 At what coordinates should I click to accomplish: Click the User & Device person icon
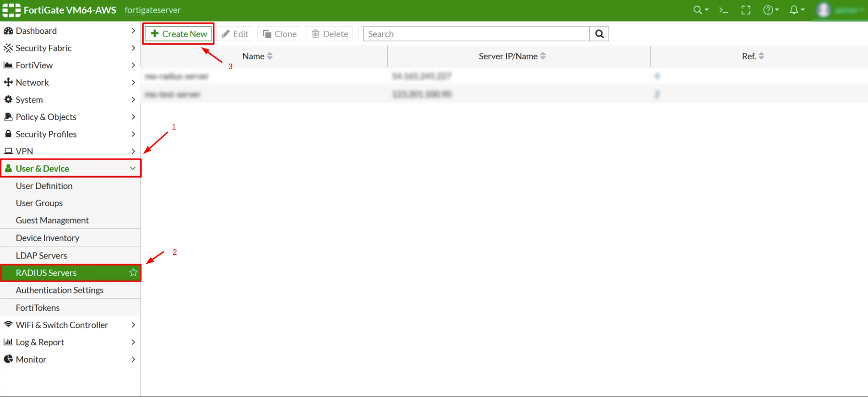click(8, 168)
